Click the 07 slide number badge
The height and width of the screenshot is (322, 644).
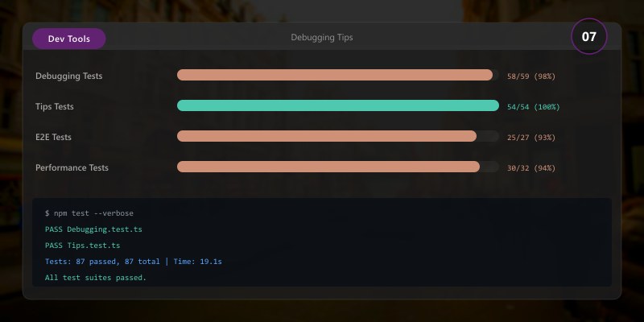coord(588,36)
